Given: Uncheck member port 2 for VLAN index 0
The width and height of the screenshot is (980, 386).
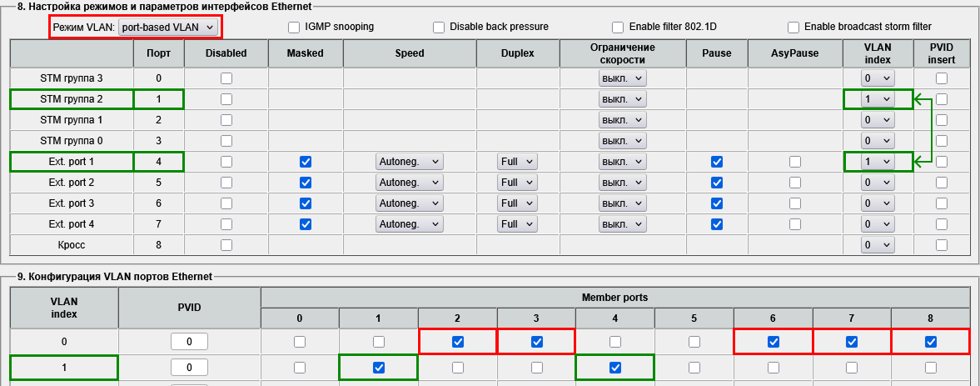Looking at the screenshot, I should pyautogui.click(x=457, y=342).
